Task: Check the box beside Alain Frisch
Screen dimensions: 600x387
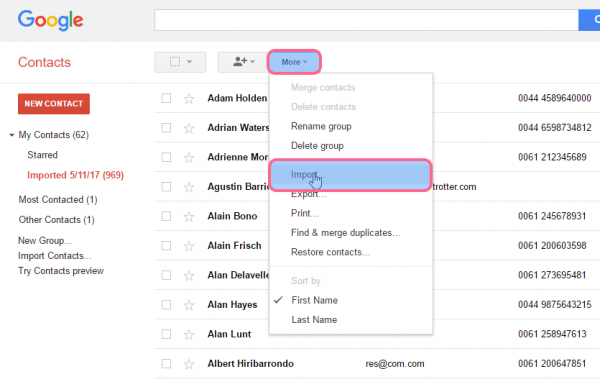Action: coord(166,245)
